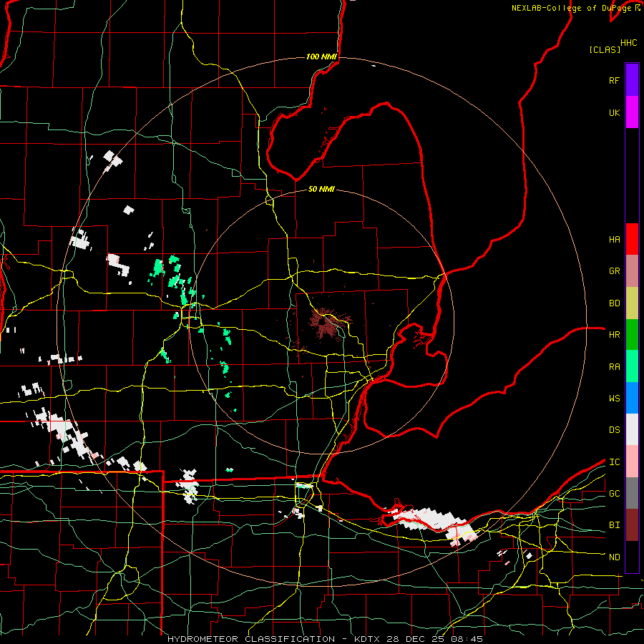Click the ND legend label

click(x=614, y=557)
